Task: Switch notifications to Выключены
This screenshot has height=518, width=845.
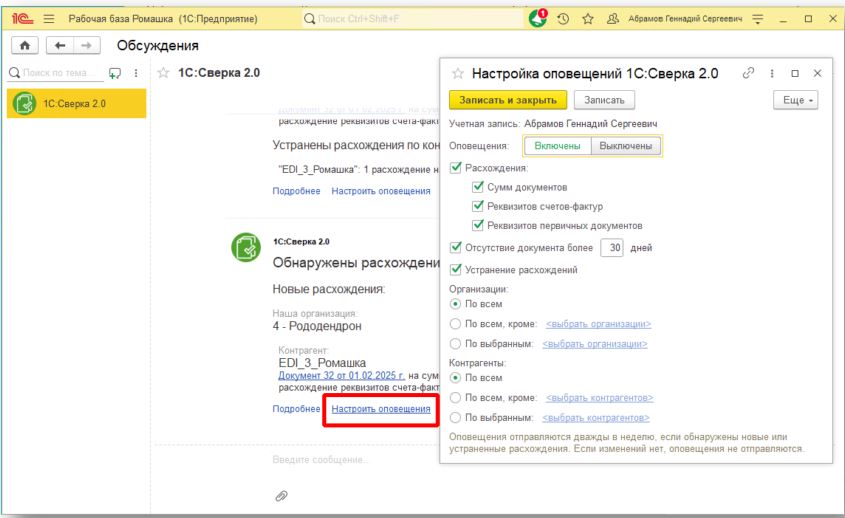Action: pos(625,146)
